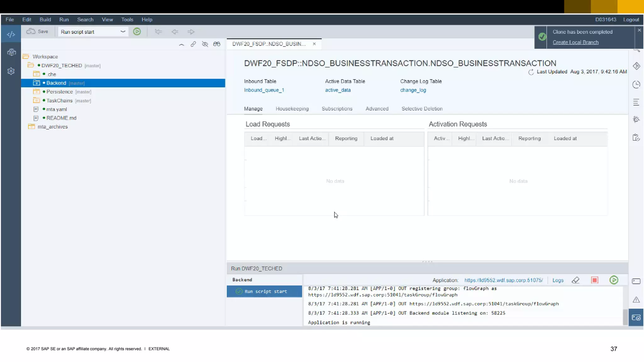Switch to the Housekeeping tab

[x=292, y=109]
